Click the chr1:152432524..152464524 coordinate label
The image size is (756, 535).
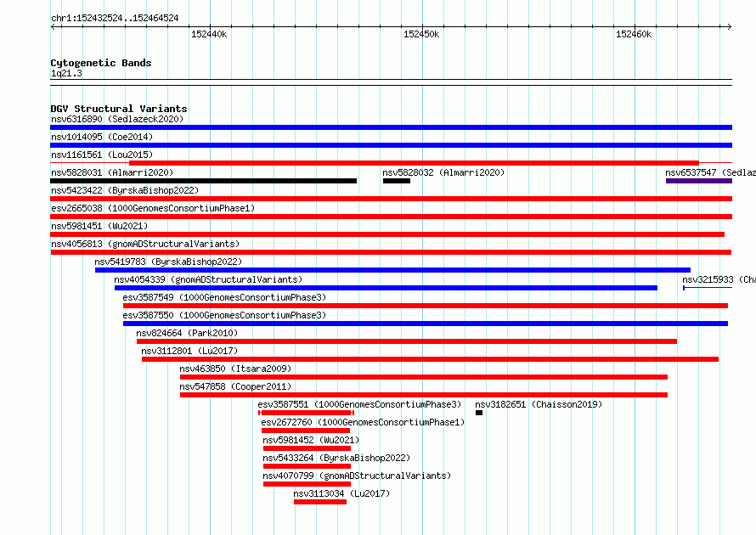point(115,18)
